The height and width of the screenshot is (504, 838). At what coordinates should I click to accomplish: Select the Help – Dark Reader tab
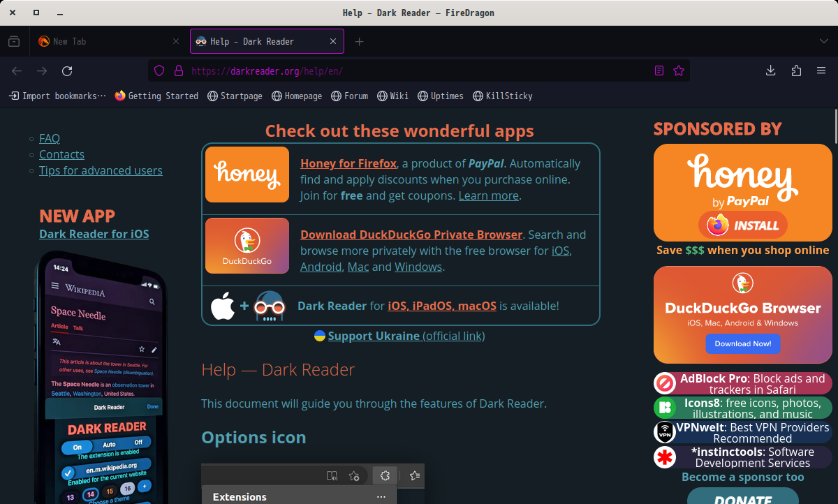(x=267, y=41)
